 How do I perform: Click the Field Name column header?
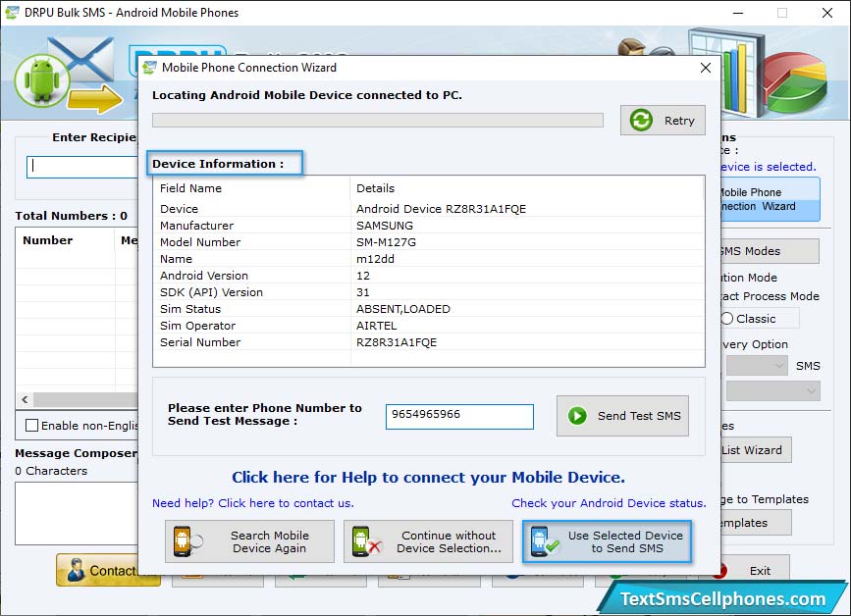190,188
